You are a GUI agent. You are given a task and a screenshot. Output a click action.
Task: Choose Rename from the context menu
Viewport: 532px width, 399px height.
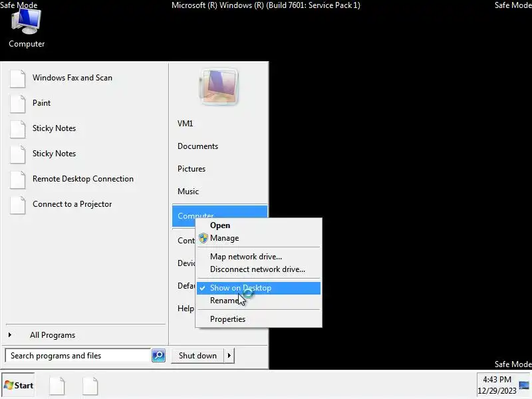point(259,301)
